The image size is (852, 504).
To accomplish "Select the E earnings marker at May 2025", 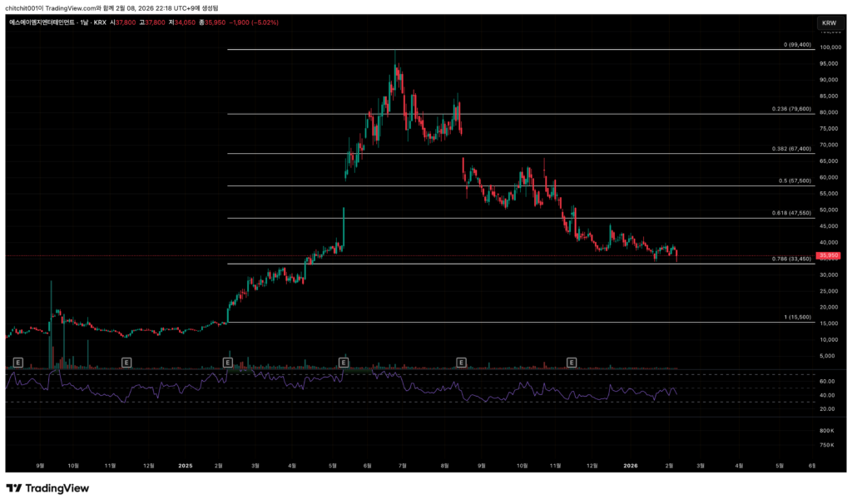I will click(344, 363).
